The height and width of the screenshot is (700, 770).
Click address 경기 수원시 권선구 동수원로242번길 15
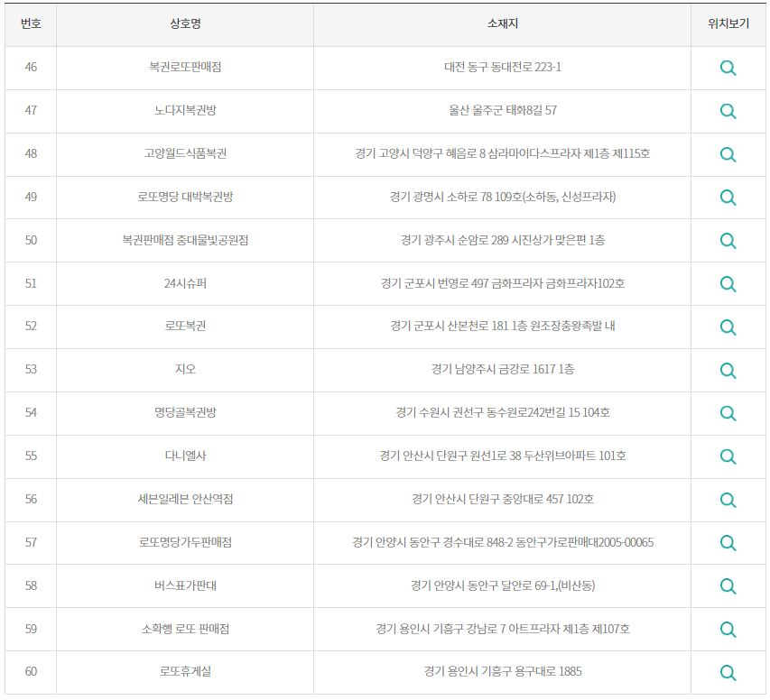pos(503,412)
